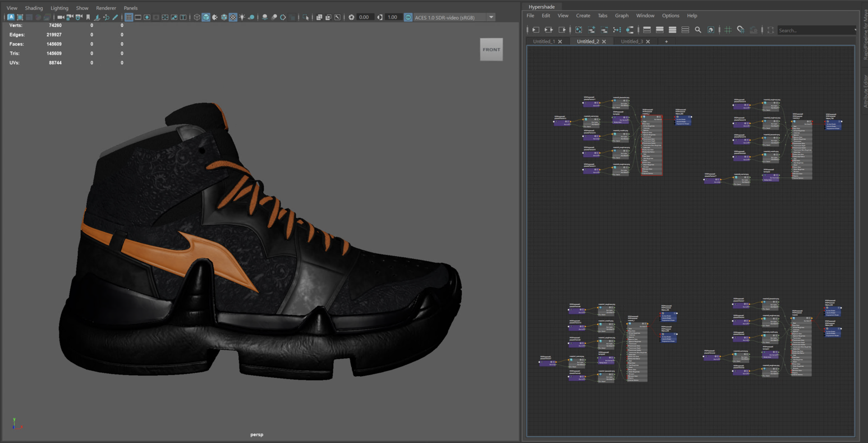Click the use all lights bulb icon

coord(242,17)
